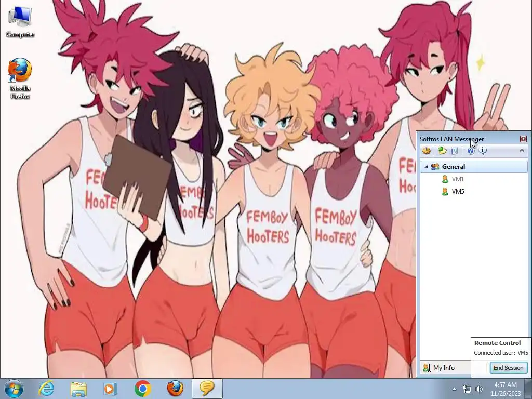Open Windows Media Player from the taskbar

click(110, 389)
